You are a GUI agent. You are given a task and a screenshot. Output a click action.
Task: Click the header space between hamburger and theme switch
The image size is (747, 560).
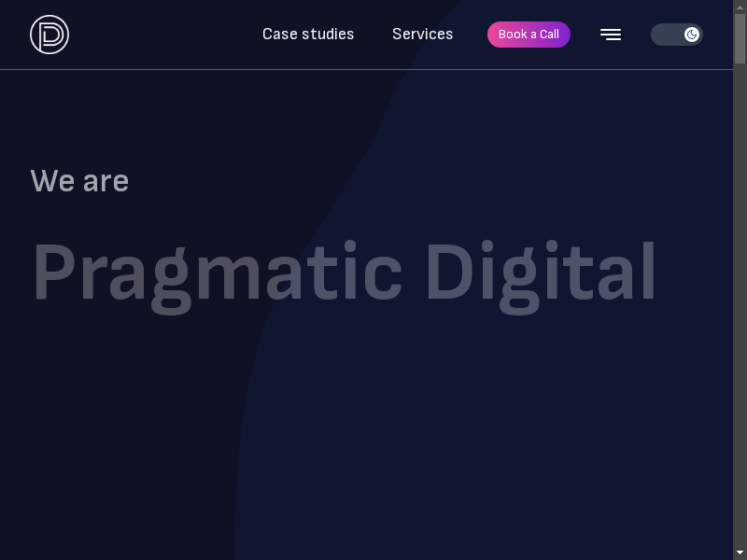[636, 35]
